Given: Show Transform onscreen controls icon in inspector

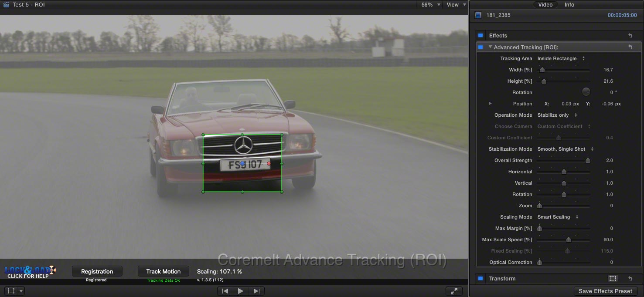Looking at the screenshot, I should coord(613,279).
